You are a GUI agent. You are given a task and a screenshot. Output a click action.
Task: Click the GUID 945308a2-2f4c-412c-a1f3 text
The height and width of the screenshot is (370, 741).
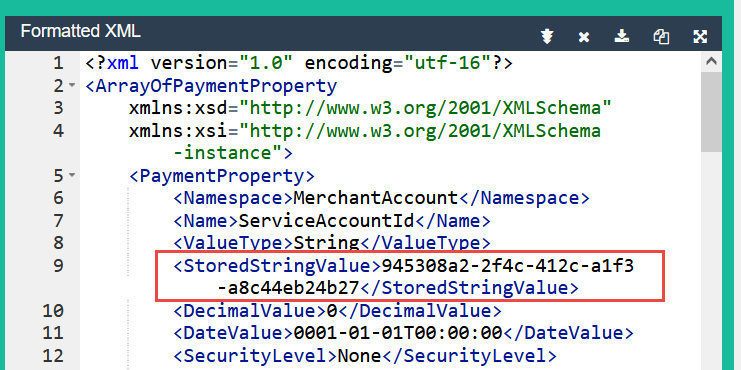click(507, 266)
